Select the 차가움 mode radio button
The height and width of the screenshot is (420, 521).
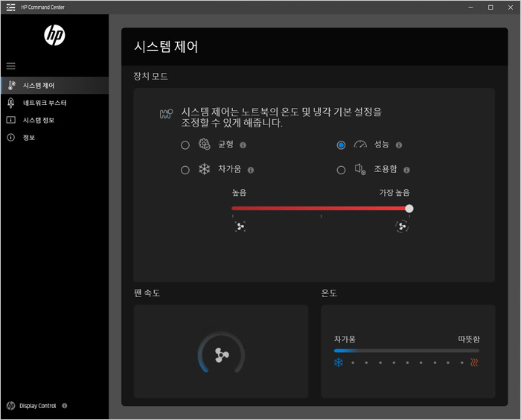click(185, 170)
